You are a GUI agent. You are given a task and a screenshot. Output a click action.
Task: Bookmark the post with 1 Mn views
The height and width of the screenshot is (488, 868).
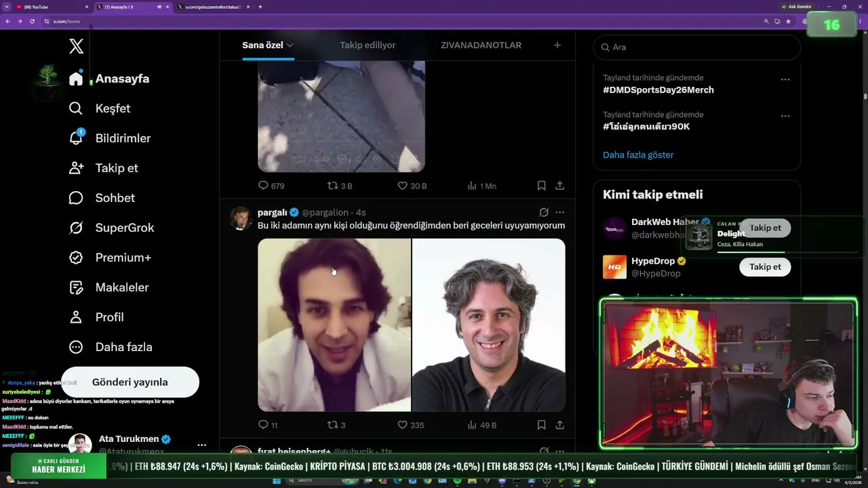(x=541, y=185)
